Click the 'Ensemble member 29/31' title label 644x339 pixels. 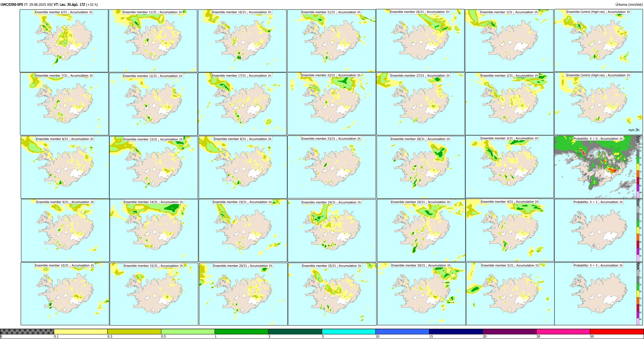(421, 202)
